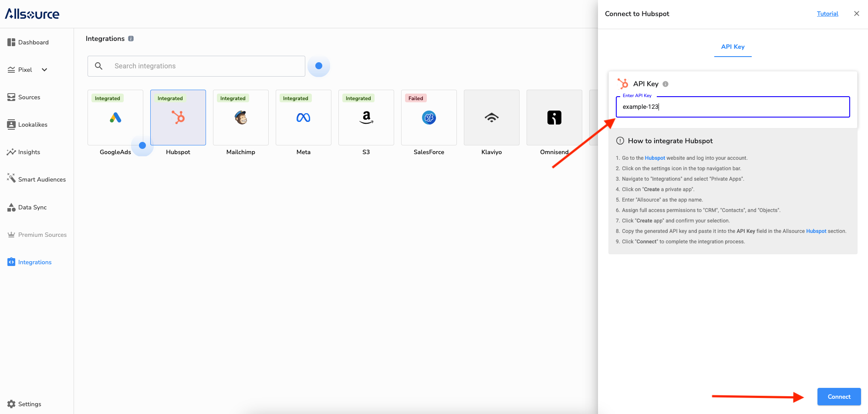Click the Data Sync shapes icon
The height and width of the screenshot is (414, 868).
click(11, 207)
